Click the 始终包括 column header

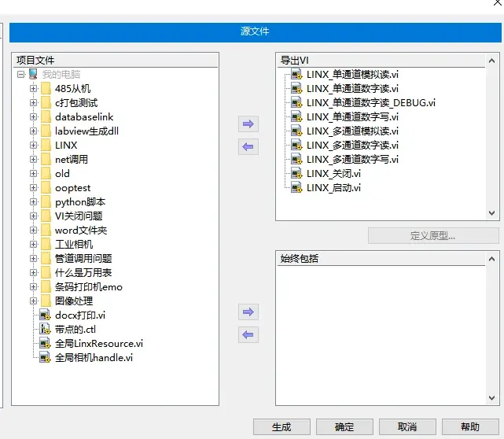tap(381, 259)
